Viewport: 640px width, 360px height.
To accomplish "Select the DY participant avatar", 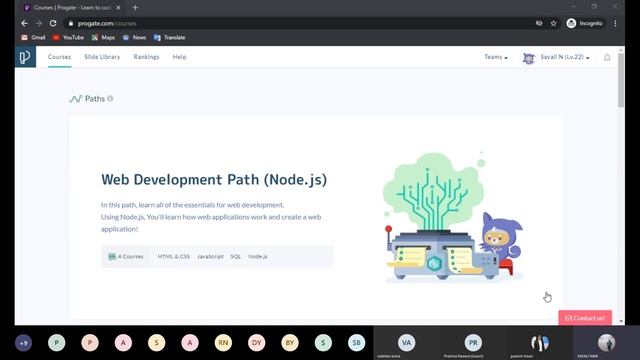I will point(256,343).
